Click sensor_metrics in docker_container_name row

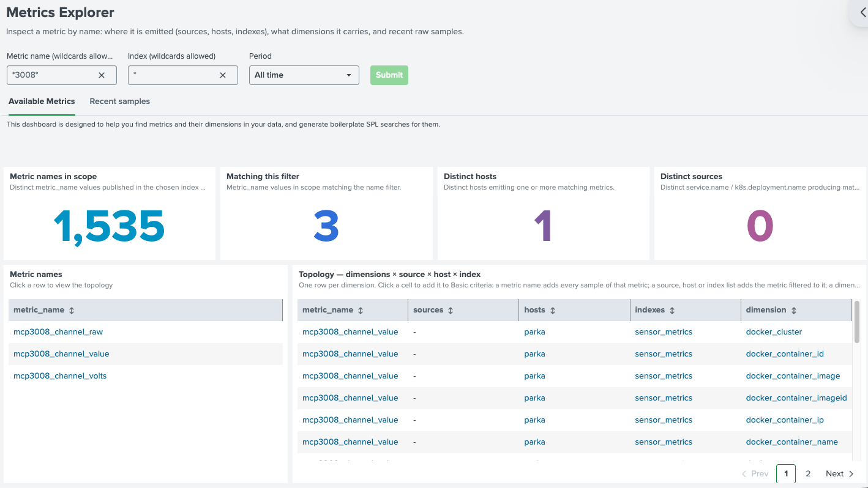pyautogui.click(x=664, y=442)
